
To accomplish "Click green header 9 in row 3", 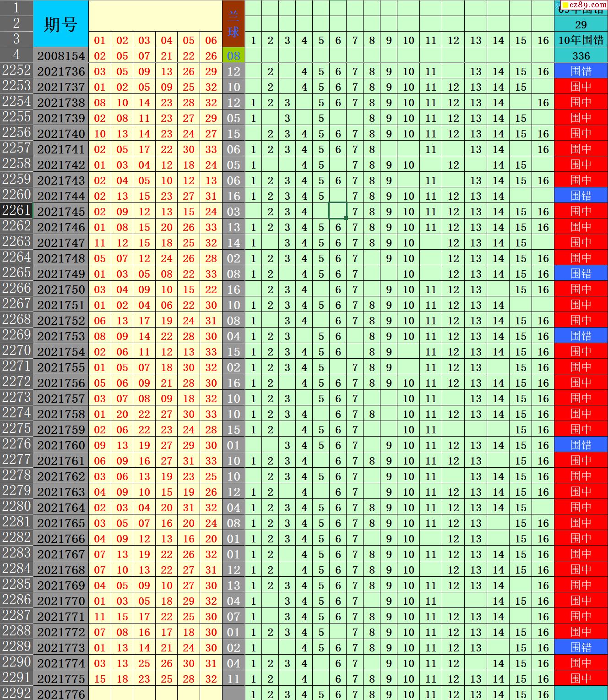I will point(389,40).
